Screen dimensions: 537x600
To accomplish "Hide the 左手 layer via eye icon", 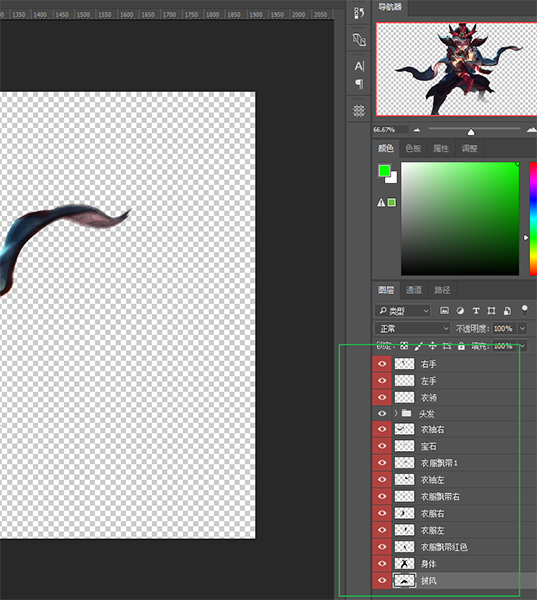I will tap(382, 380).
